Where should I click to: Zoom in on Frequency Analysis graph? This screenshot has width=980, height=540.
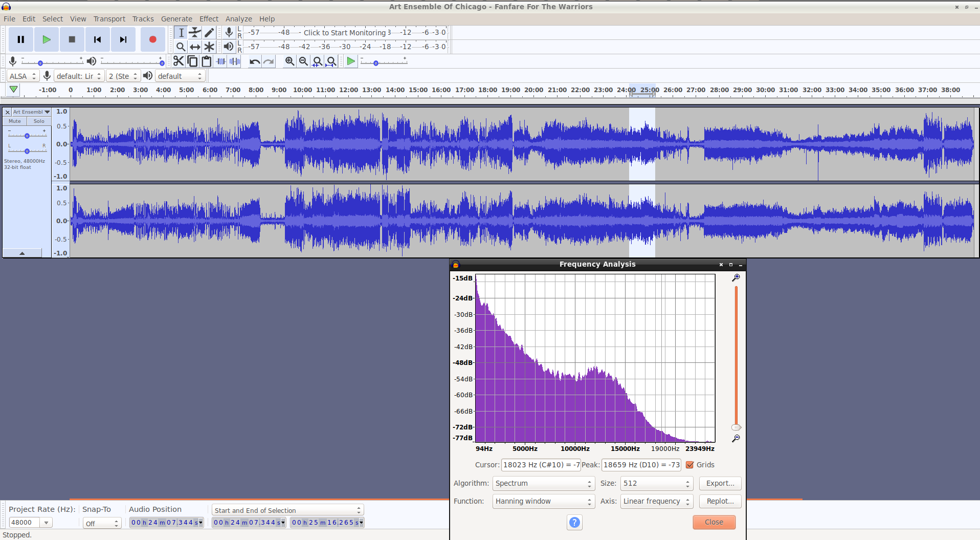click(x=736, y=277)
